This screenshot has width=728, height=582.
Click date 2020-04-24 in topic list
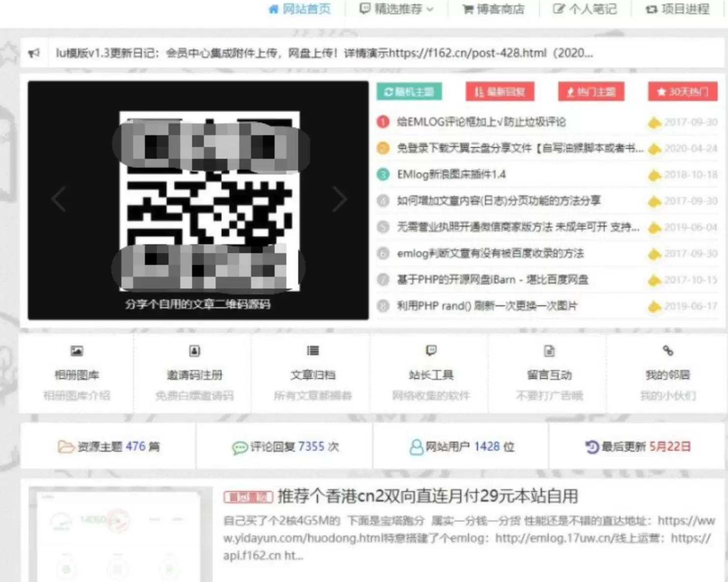click(x=691, y=148)
